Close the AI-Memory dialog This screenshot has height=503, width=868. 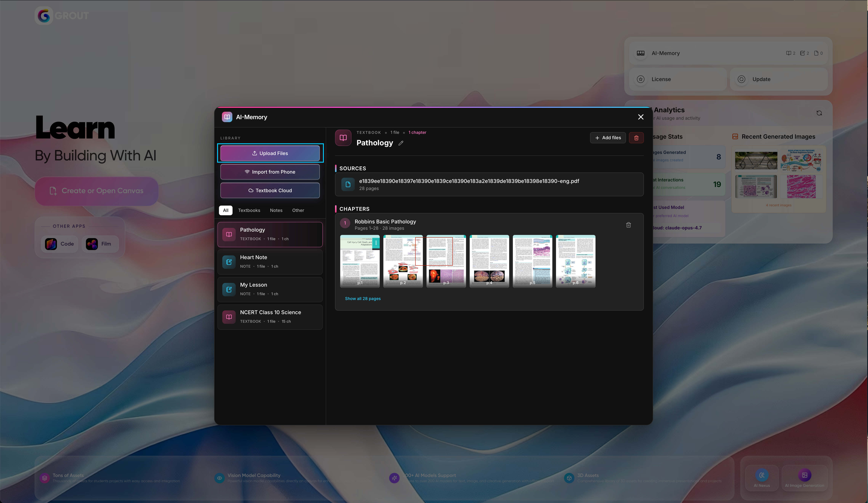641,117
